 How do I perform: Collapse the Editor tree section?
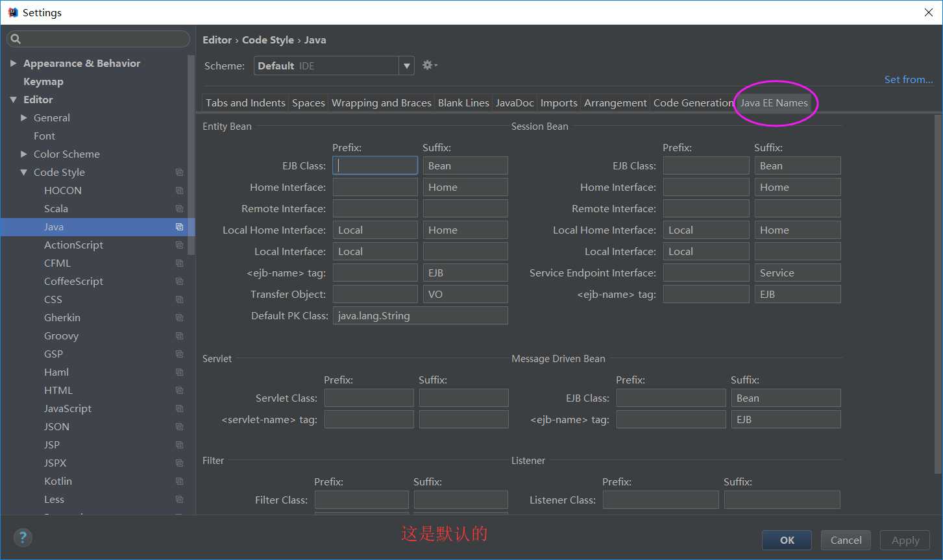tap(13, 99)
